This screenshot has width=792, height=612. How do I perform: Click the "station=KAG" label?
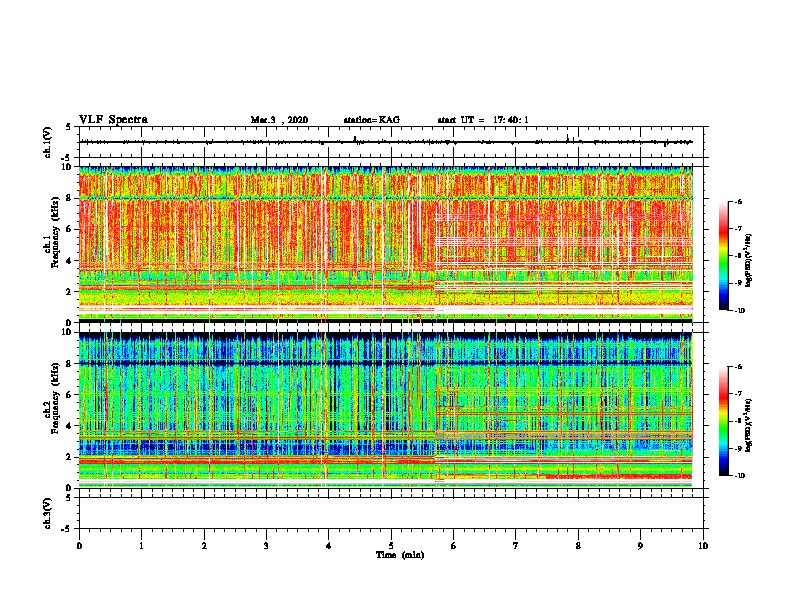[371, 120]
